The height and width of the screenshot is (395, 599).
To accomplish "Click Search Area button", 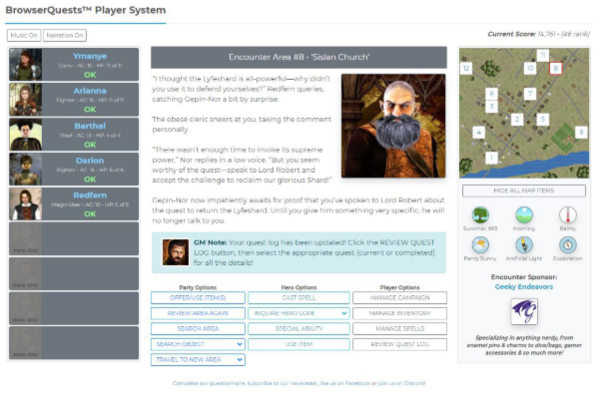I will point(198,329).
